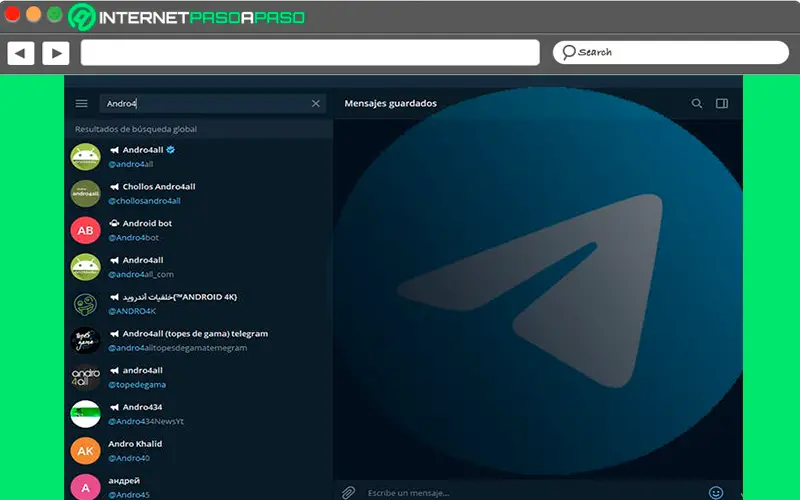Click the green emoji avatar of @ANDRO4K
The width and height of the screenshot is (800, 500).
pyautogui.click(x=85, y=304)
